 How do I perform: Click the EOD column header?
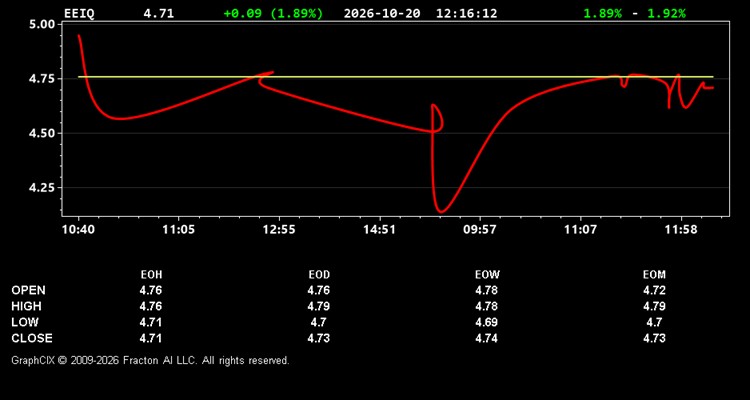pos(319,275)
